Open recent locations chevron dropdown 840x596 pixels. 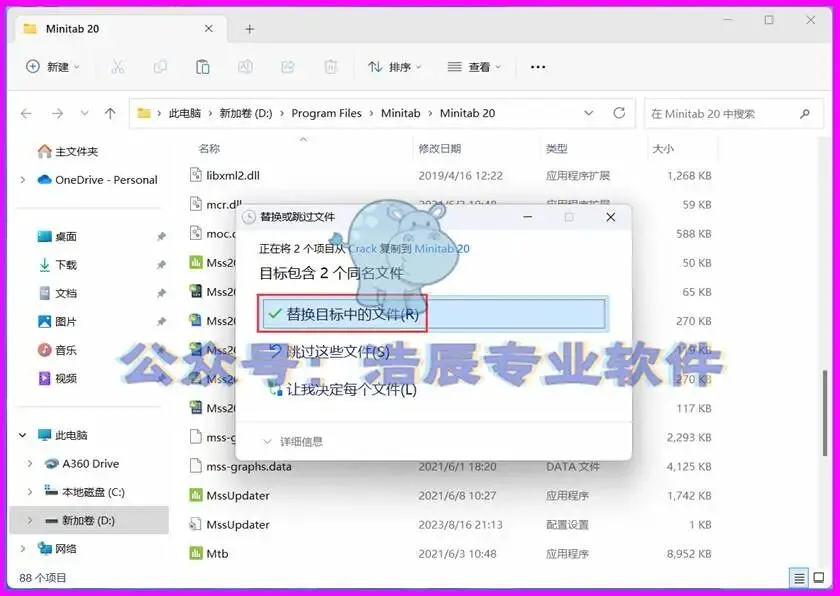point(84,114)
